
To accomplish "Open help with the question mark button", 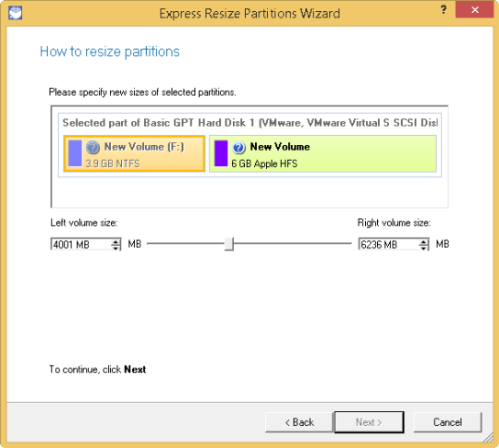I will click(x=444, y=10).
